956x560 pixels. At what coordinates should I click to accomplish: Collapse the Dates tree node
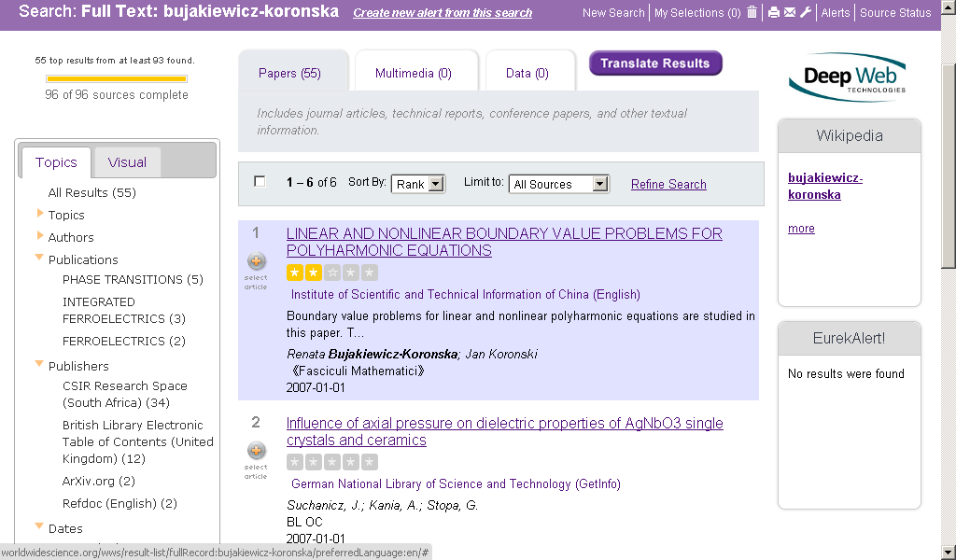pyautogui.click(x=39, y=526)
